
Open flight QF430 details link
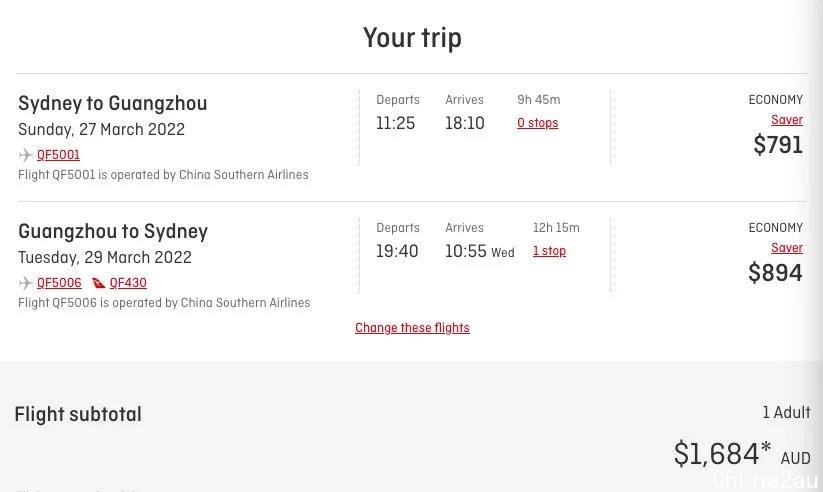128,283
